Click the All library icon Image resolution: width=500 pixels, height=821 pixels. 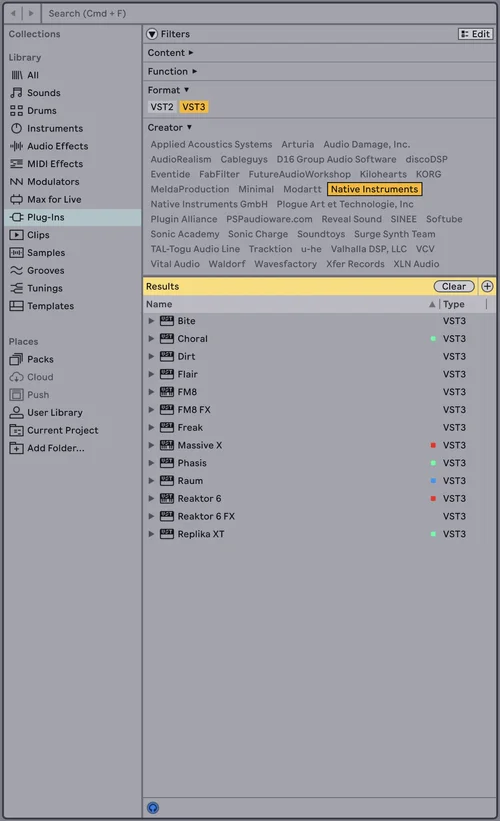coord(17,75)
